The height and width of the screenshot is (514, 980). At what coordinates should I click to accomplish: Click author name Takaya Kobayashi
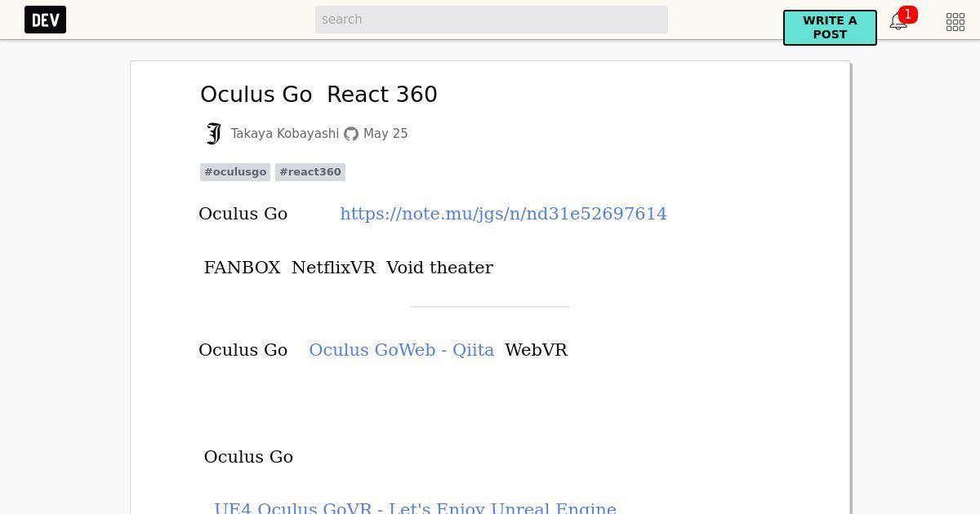[285, 134]
